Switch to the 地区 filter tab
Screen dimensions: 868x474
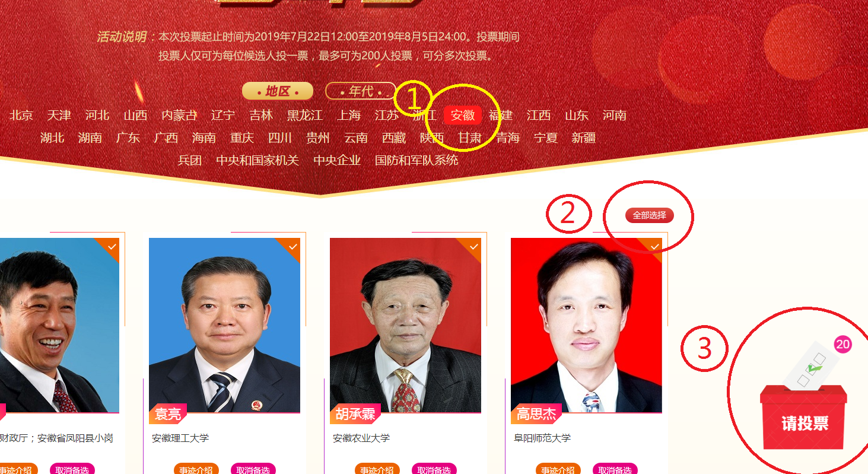(x=277, y=91)
